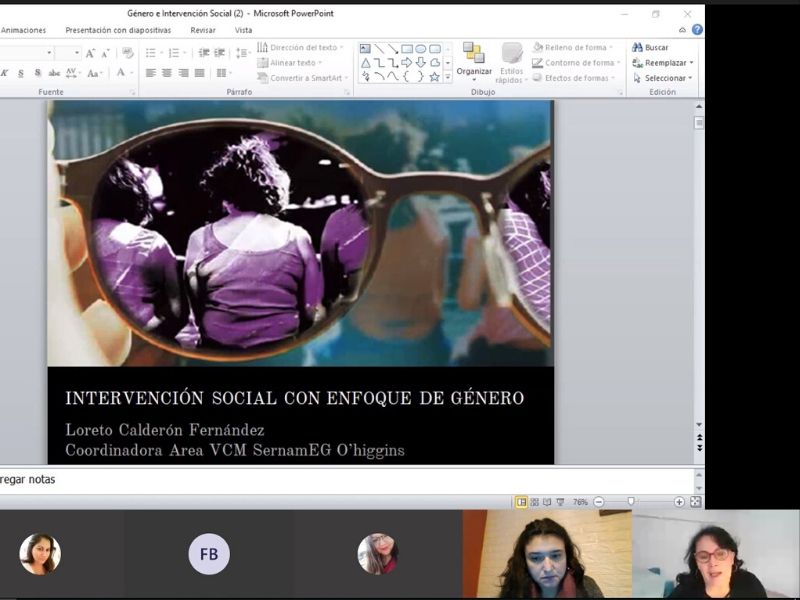800x600 pixels.
Task: Open Change Case Aa dropdown
Action: click(x=95, y=73)
